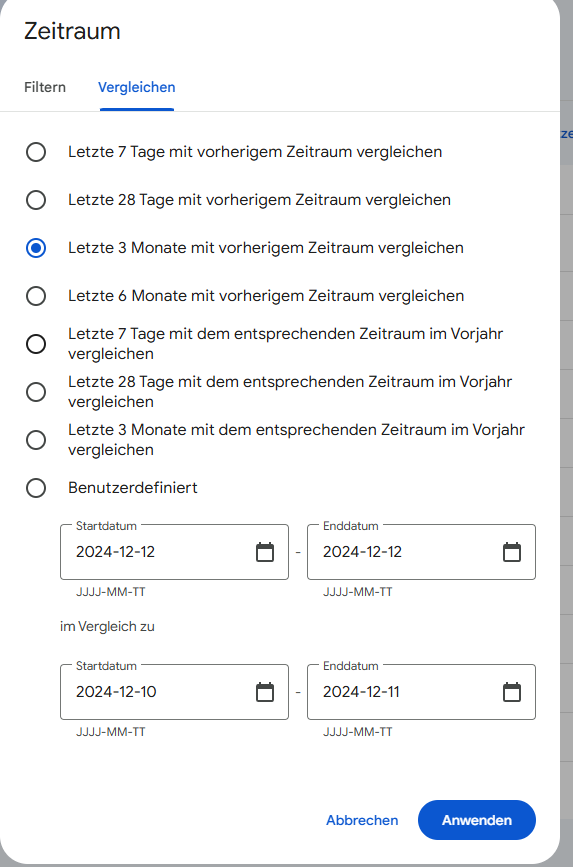Open calendar icon for comparison Startdatum
The height and width of the screenshot is (867, 573).
(265, 692)
